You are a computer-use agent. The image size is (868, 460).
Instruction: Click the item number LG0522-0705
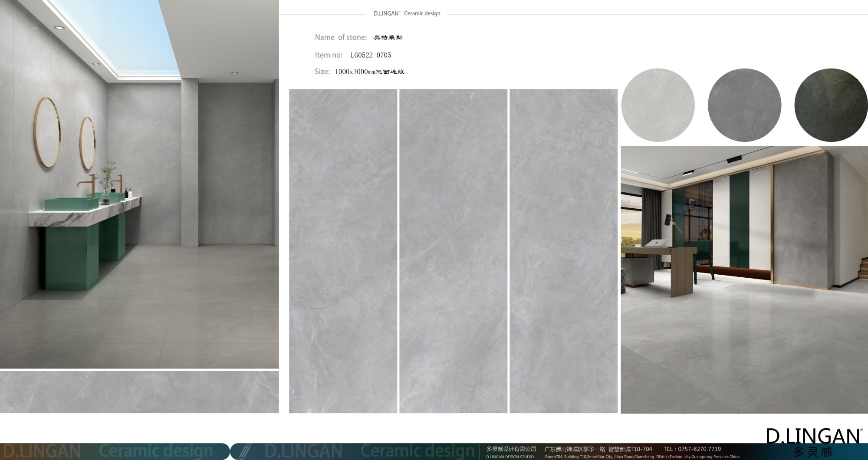pos(371,55)
